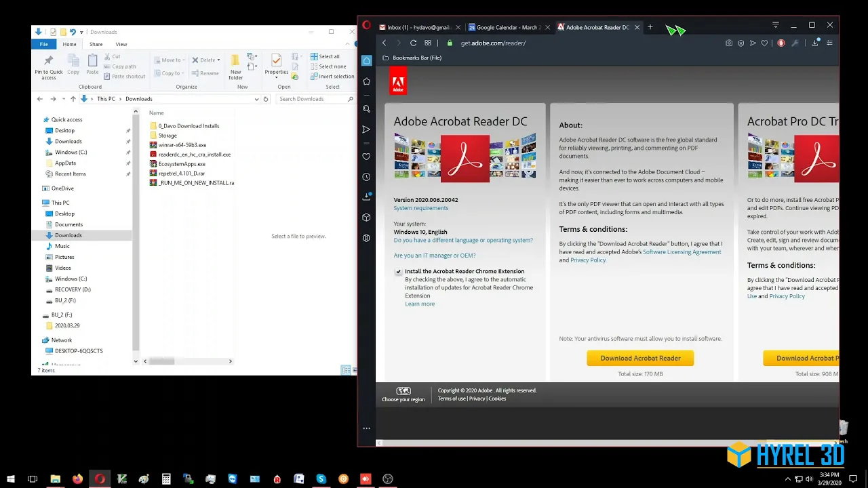Click New folder in Explorer ribbon

tap(235, 67)
